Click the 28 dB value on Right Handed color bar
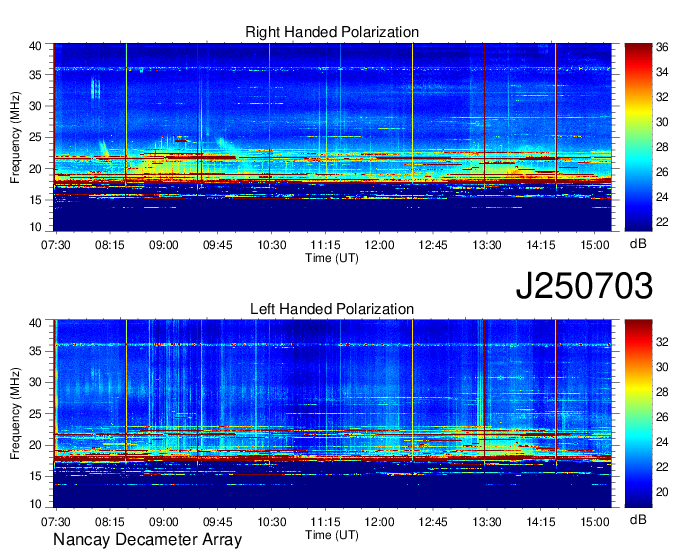Image resolution: width=680 pixels, height=552 pixels. (662, 147)
